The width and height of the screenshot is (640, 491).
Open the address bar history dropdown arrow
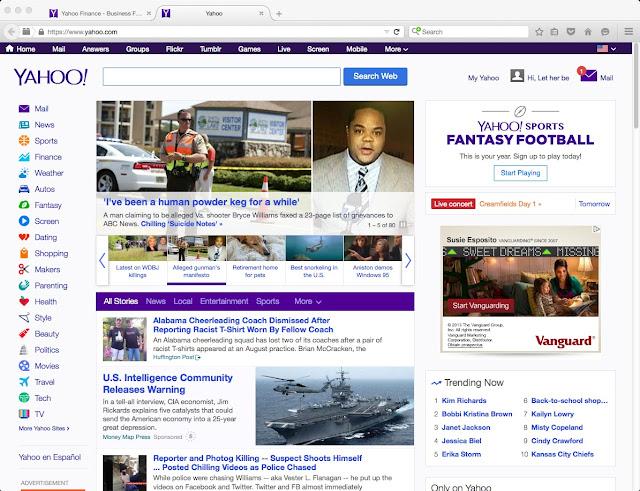pos(386,31)
